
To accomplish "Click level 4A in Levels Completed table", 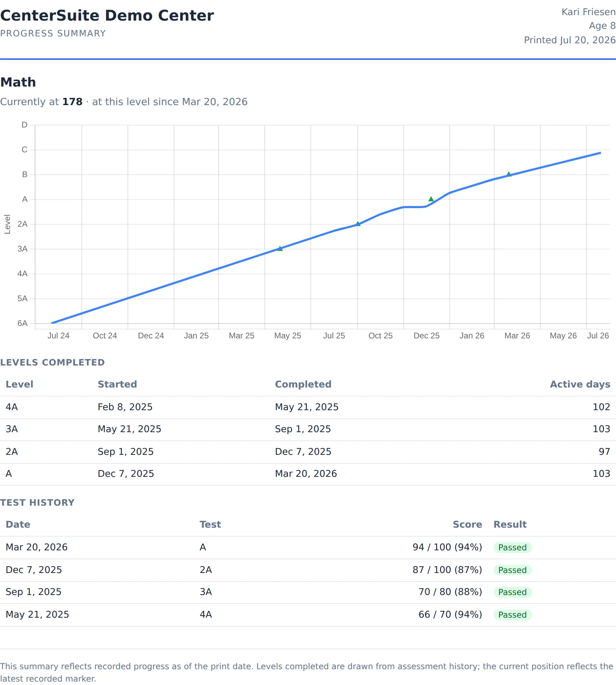I will coord(12,407).
